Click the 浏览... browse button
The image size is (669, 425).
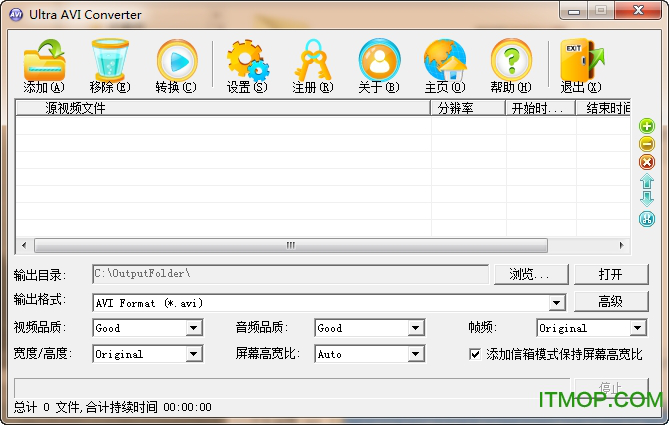click(x=531, y=274)
